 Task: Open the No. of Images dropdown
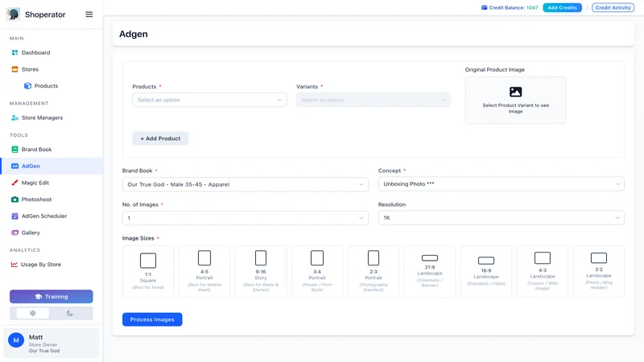[x=246, y=218]
